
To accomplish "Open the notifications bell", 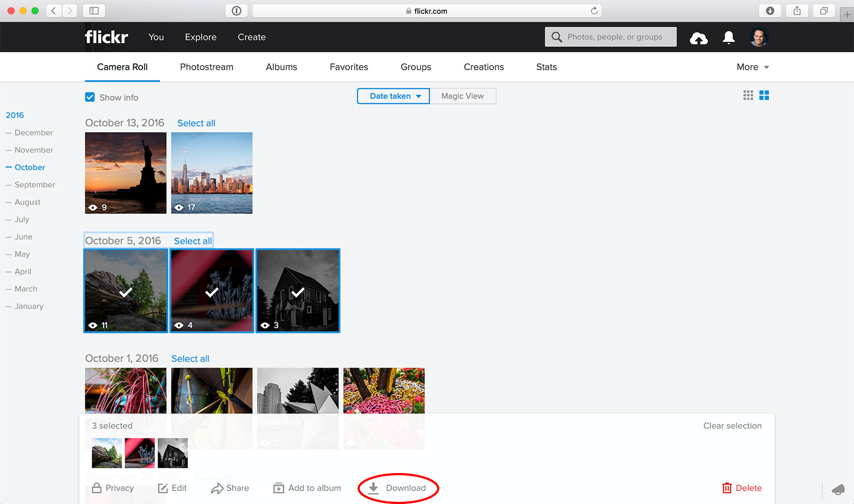I will (729, 37).
